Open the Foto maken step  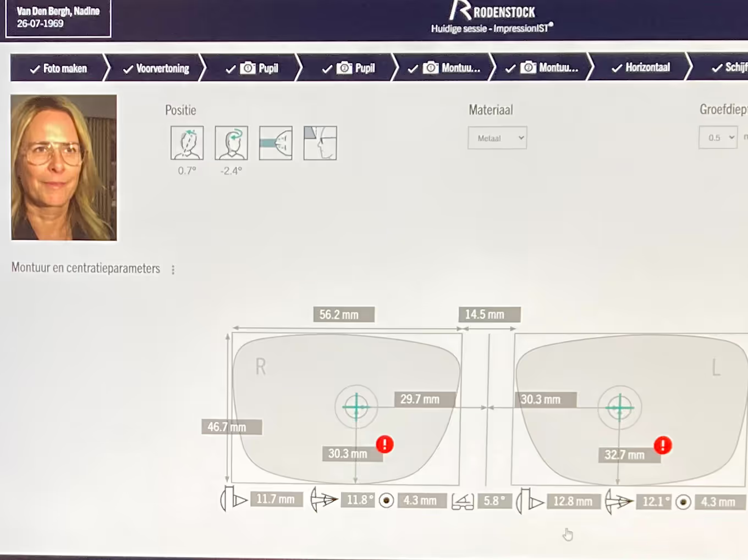coord(58,68)
